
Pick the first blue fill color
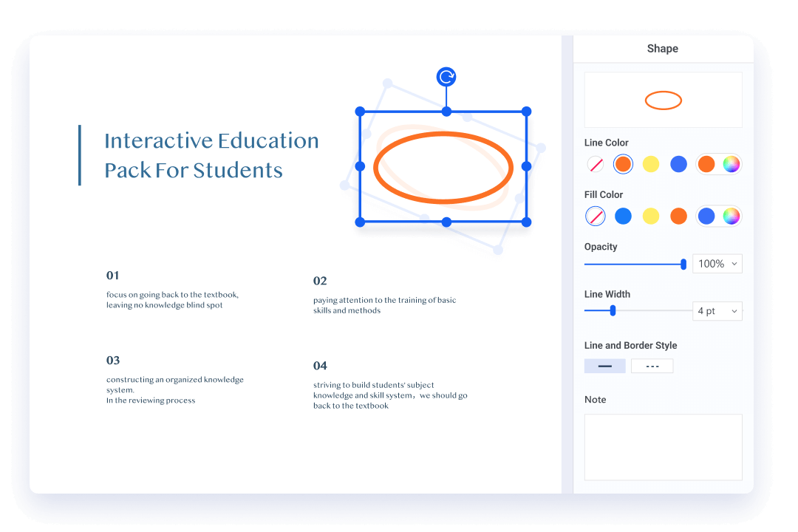(623, 216)
